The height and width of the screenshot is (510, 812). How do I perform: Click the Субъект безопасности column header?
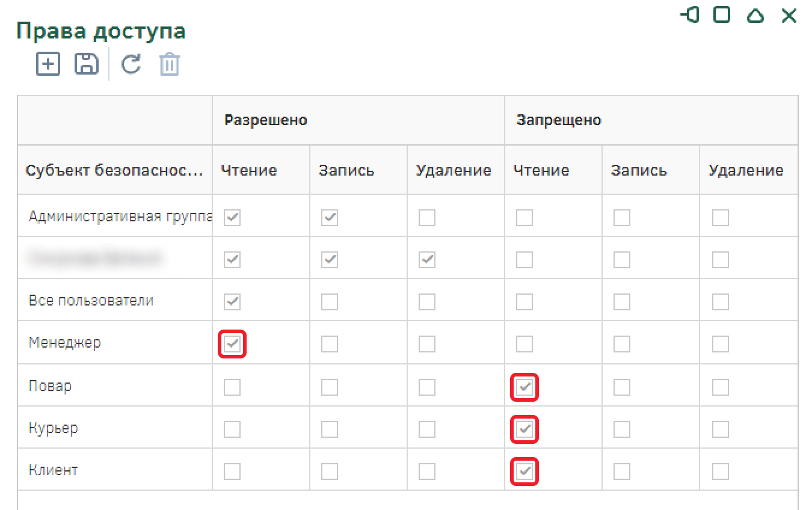coord(114,170)
